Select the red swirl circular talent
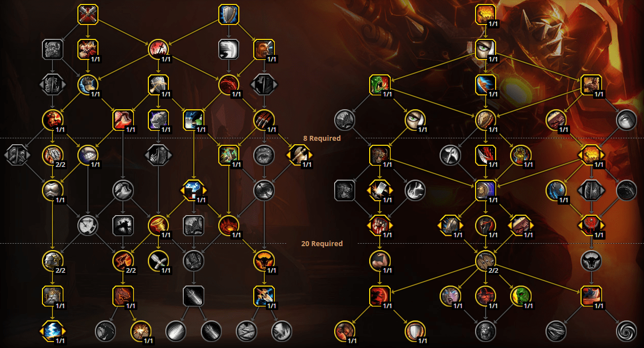 coord(229,85)
